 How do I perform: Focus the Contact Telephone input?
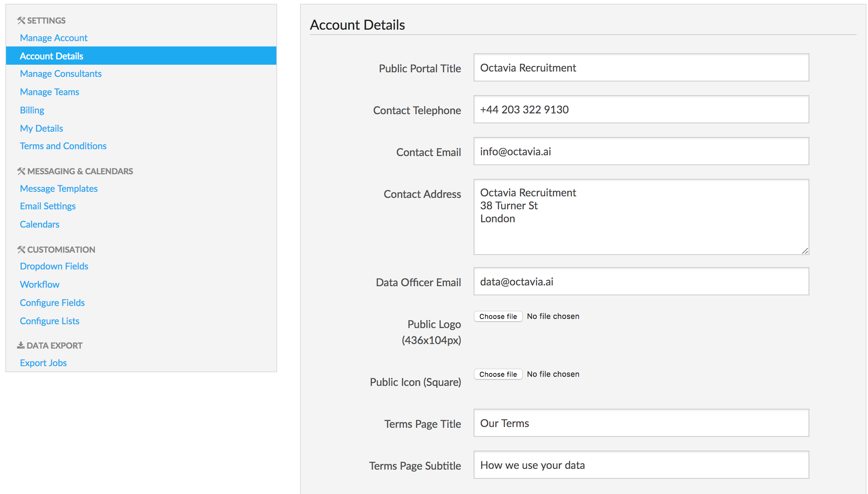coord(641,110)
